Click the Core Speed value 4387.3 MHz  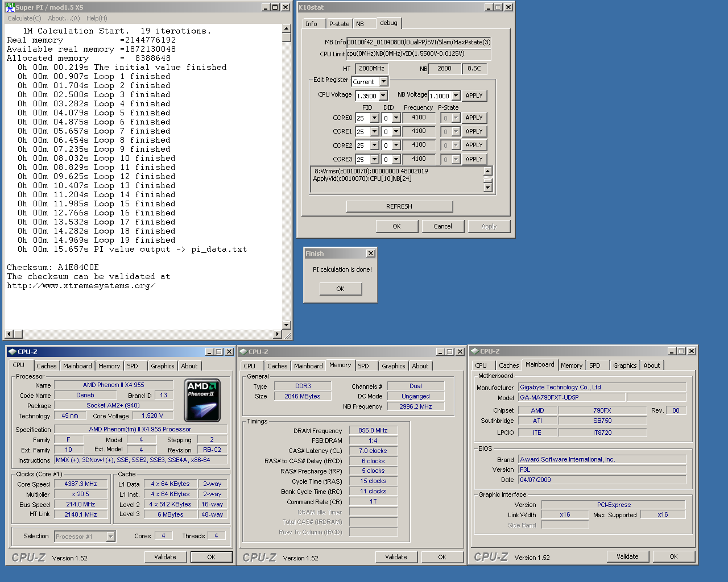81,484
